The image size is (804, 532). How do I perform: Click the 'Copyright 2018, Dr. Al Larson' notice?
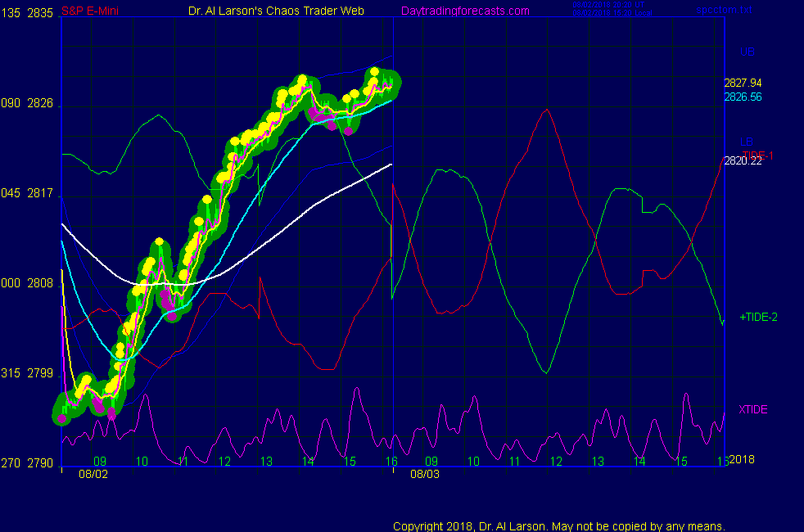pos(559,526)
